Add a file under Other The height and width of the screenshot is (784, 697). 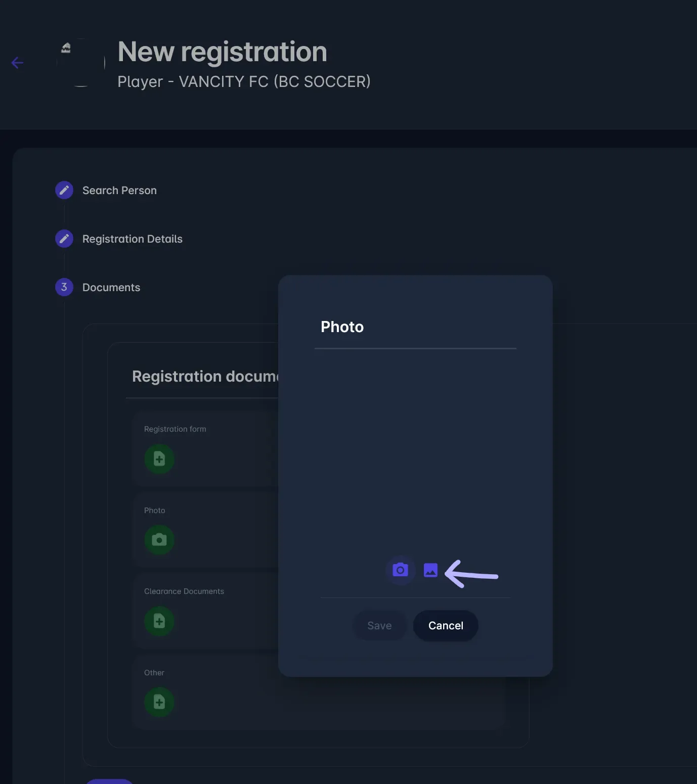159,702
